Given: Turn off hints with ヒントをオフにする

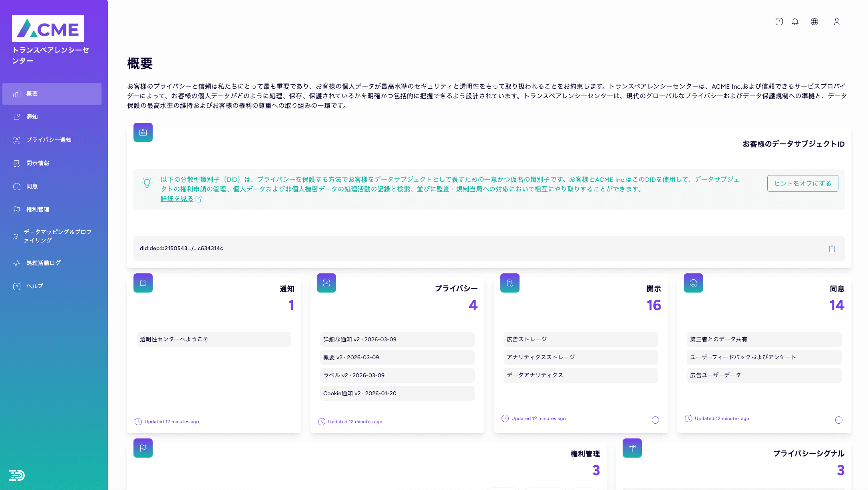Looking at the screenshot, I should 802,183.
